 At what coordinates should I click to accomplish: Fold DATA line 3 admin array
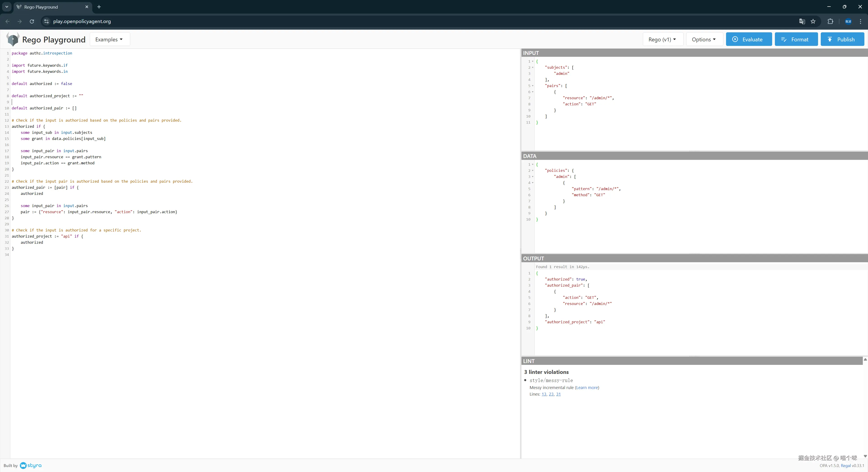point(532,177)
